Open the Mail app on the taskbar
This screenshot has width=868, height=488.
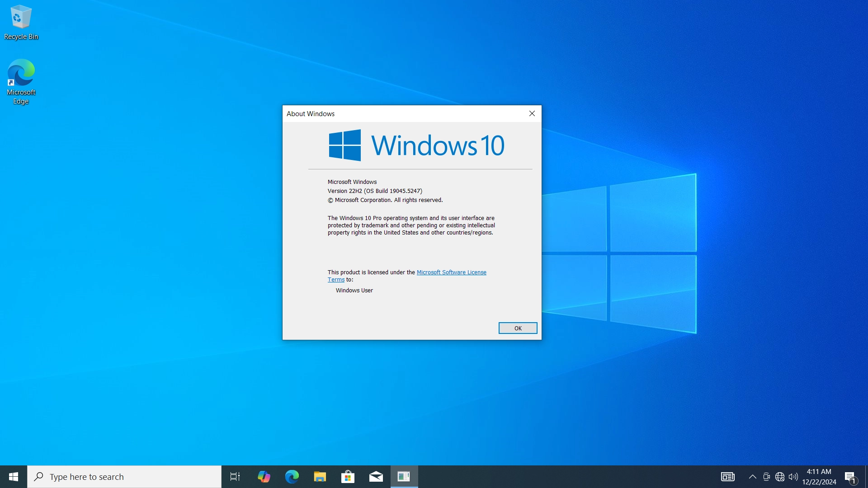click(x=376, y=477)
